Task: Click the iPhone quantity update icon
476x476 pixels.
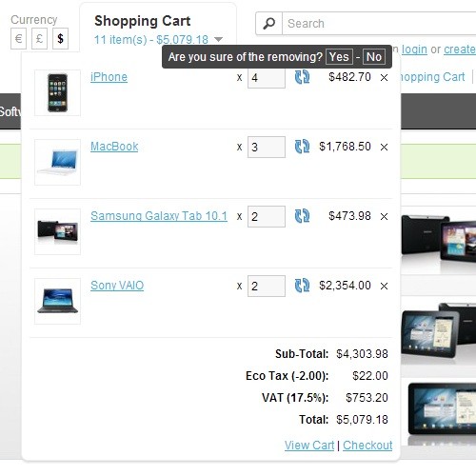Action: tap(302, 77)
